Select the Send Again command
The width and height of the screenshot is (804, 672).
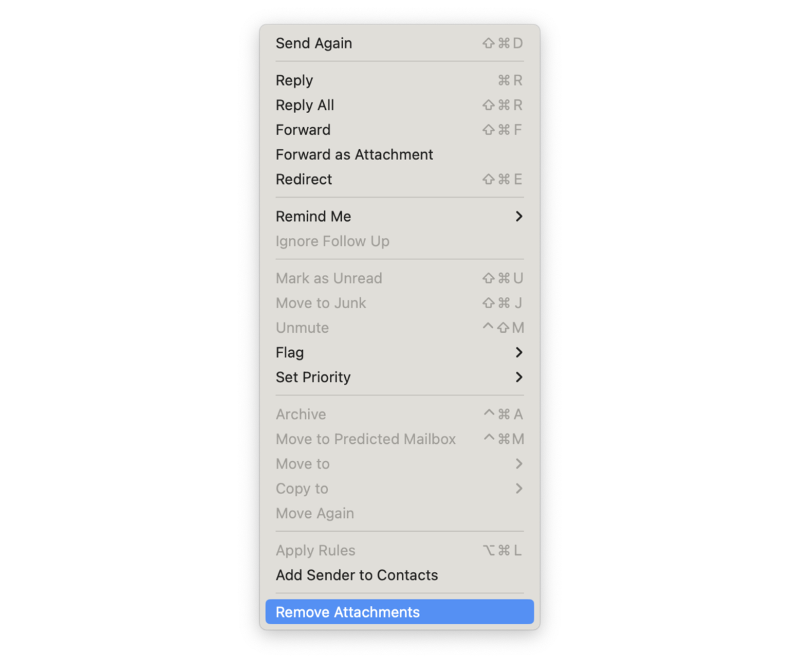click(x=314, y=42)
